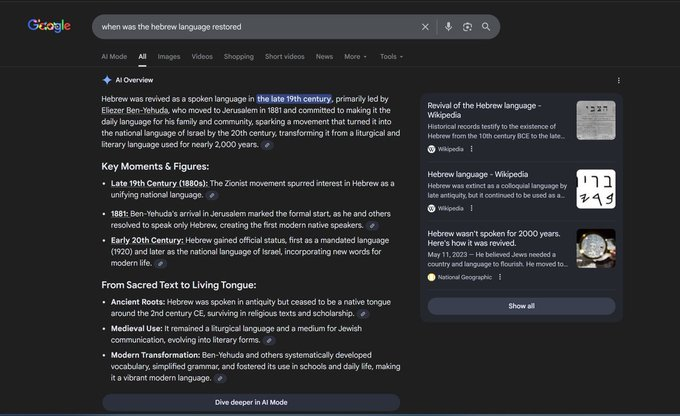
Task: Switch to Short videos tab
Action: [284, 56]
